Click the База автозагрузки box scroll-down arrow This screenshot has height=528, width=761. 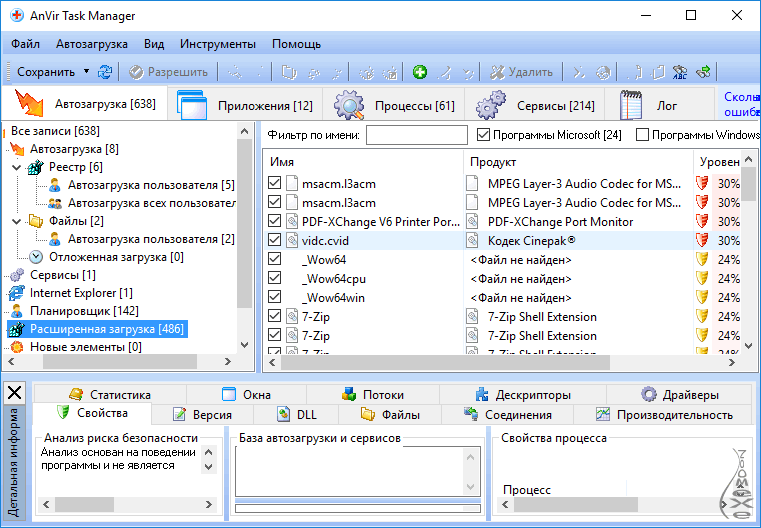pos(470,487)
